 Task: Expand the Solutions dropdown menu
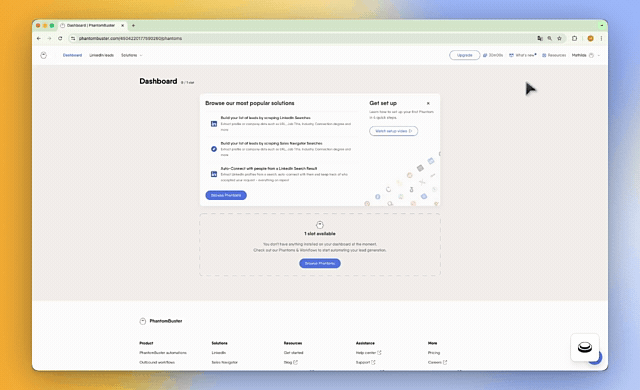[x=131, y=55]
